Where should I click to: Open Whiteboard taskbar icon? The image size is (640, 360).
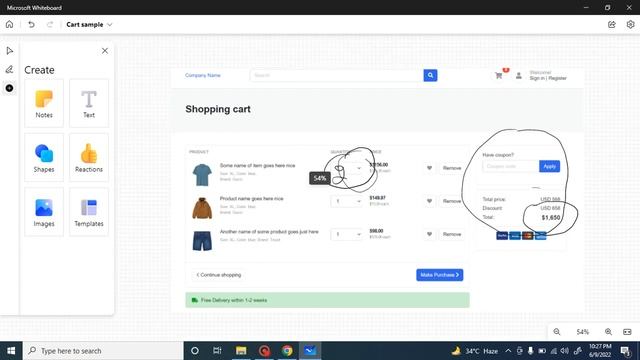pyautogui.click(x=310, y=351)
